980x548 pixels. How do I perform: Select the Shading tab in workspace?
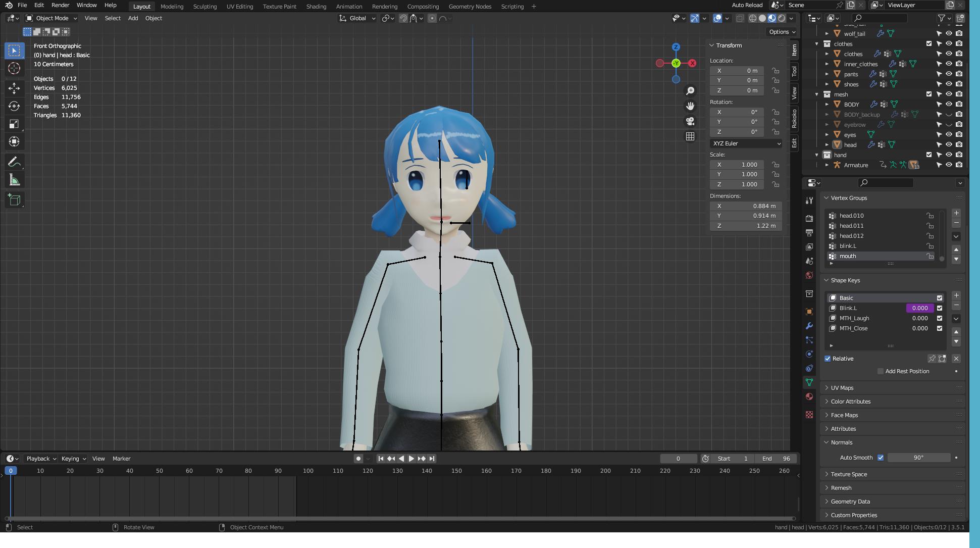pyautogui.click(x=316, y=6)
